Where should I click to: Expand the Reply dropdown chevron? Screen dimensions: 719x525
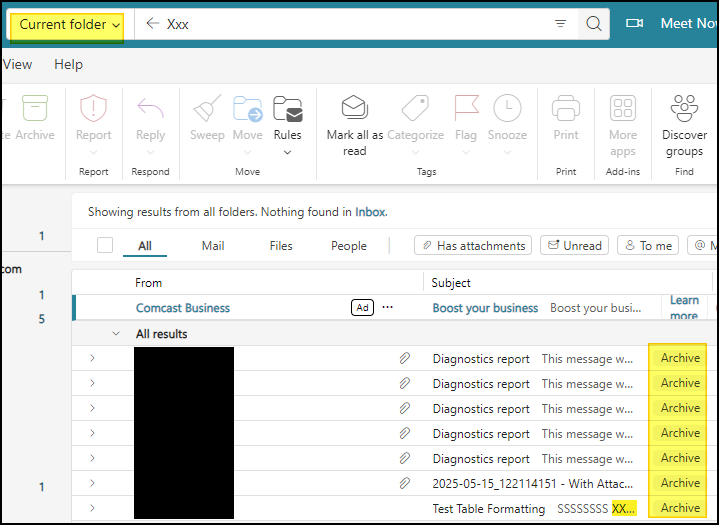click(x=150, y=153)
